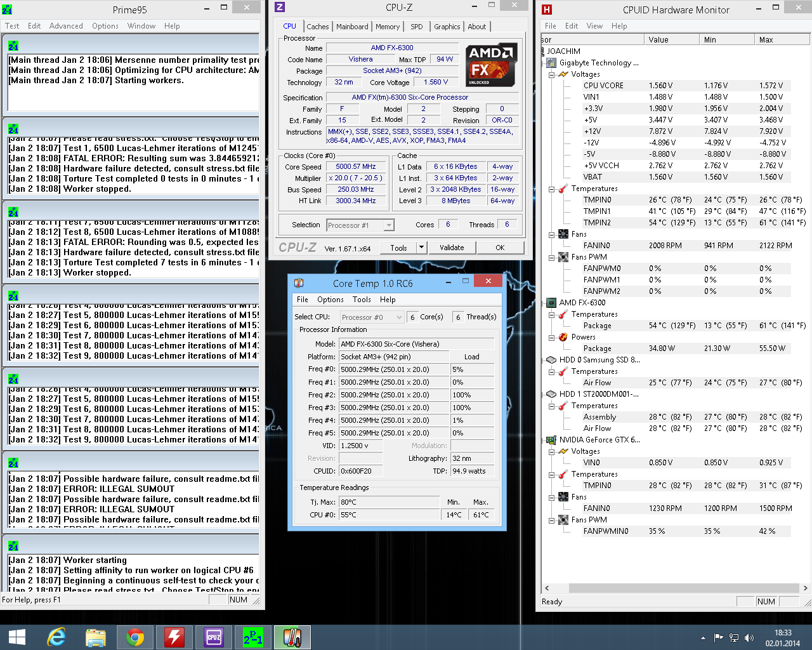Click Freq #2 load value 100%
The image size is (812, 650).
(472, 395)
